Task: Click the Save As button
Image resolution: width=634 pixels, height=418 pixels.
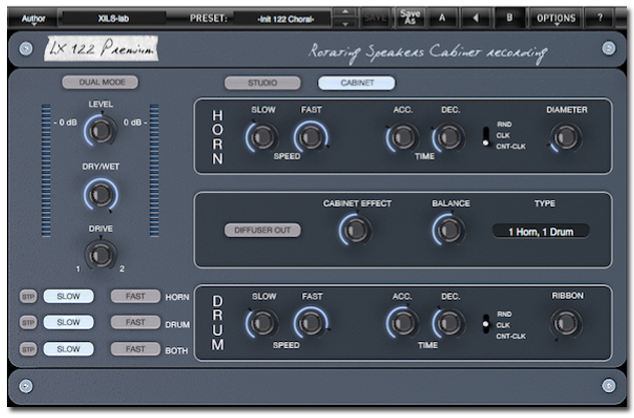Action: (x=410, y=18)
